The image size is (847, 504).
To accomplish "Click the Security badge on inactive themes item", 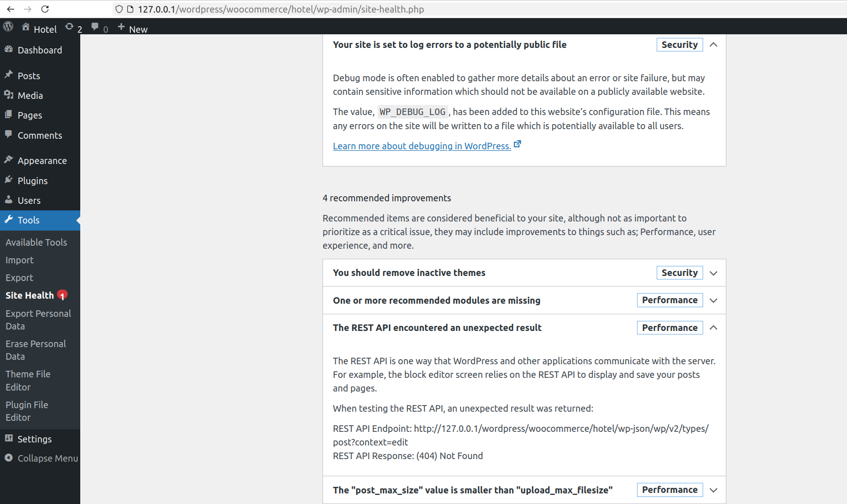I will click(x=679, y=272).
